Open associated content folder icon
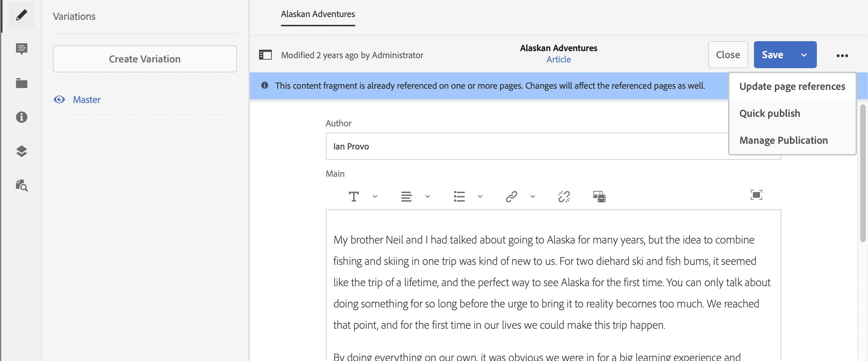The height and width of the screenshot is (361, 868). coord(22,83)
